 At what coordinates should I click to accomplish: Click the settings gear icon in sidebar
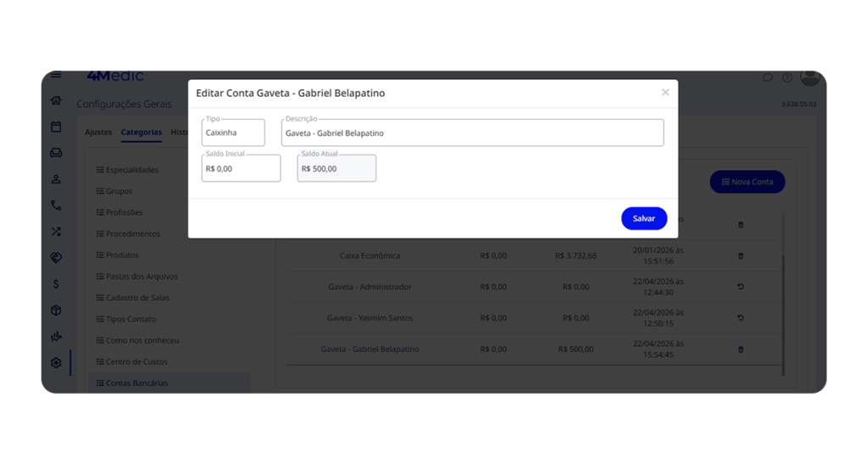click(56, 362)
